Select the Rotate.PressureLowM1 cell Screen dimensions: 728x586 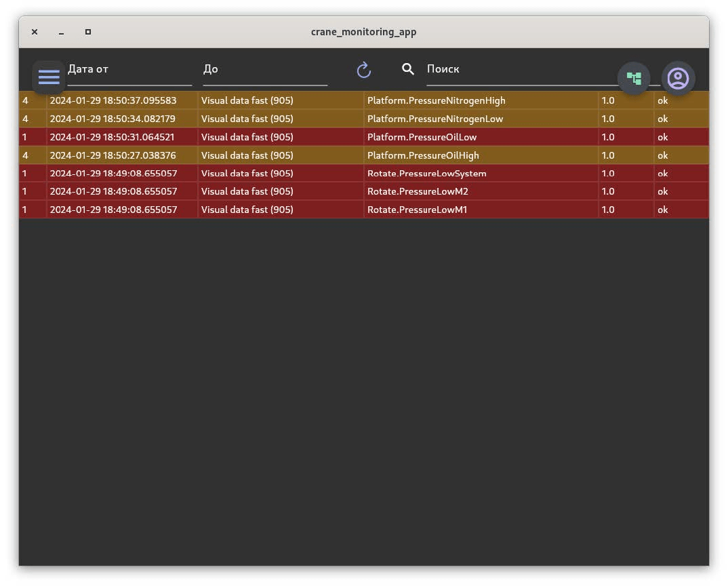(x=481, y=210)
